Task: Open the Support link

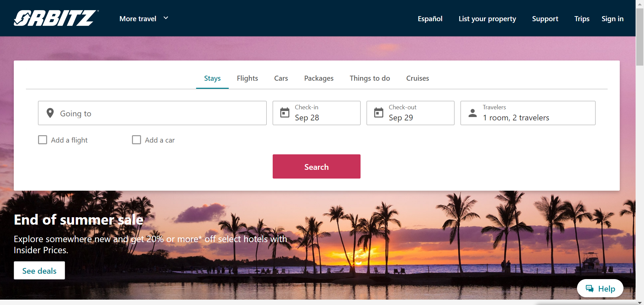Action: 545,19
